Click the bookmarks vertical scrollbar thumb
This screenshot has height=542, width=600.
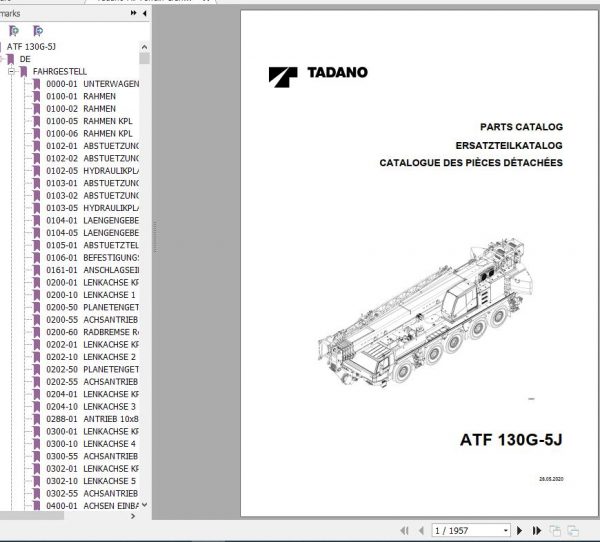144,58
